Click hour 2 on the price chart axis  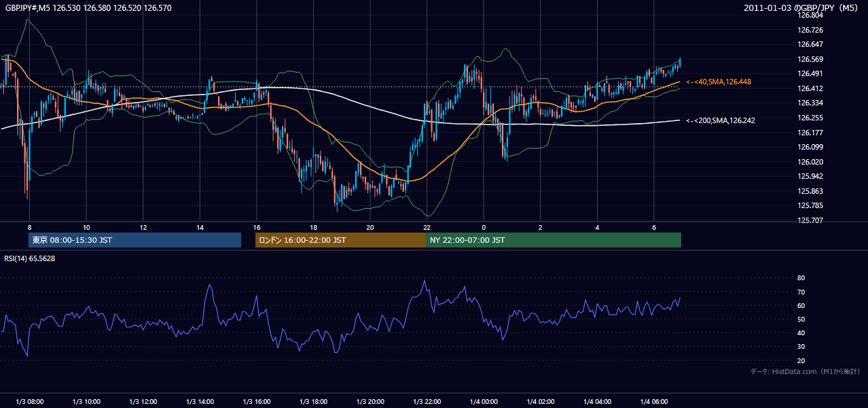coord(541,227)
